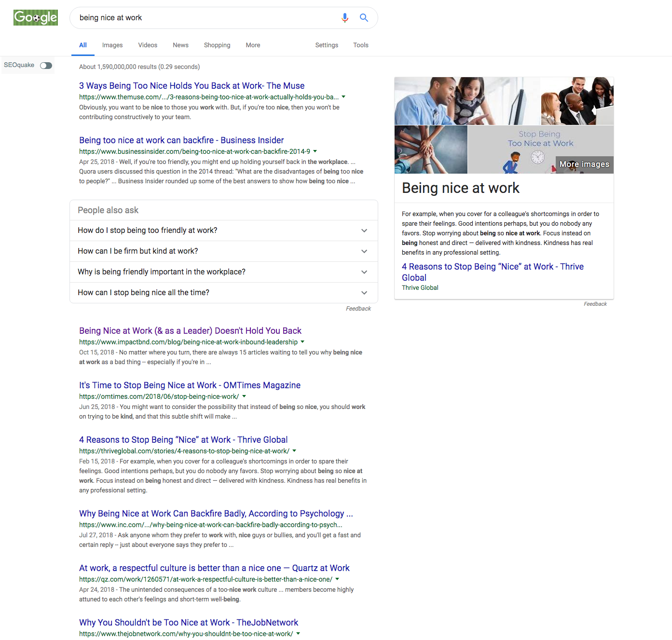Click the themuse.com green URL text
672x640 pixels.
tap(209, 97)
